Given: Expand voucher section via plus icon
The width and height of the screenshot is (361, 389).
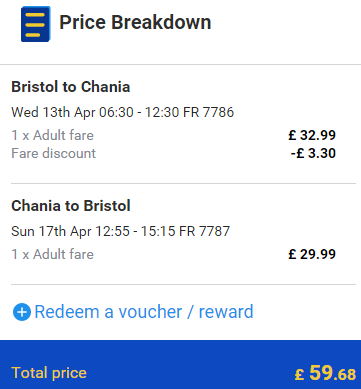Looking at the screenshot, I should (x=22, y=312).
